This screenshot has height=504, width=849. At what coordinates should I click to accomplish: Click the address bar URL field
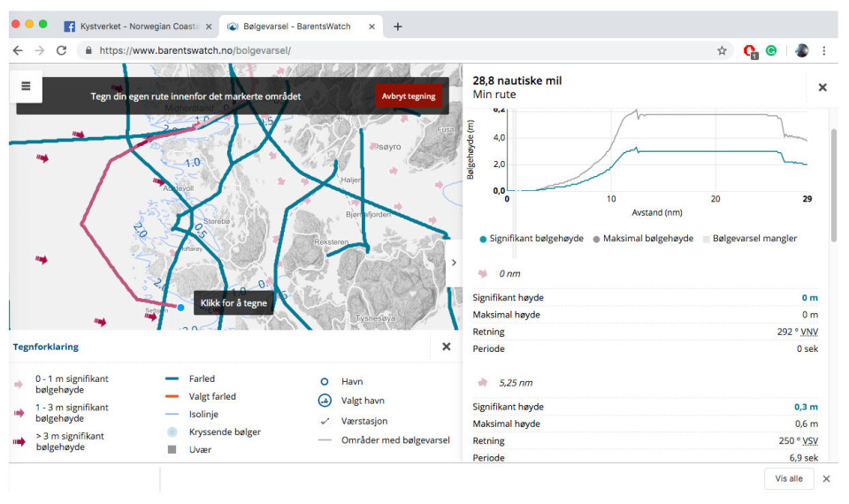[401, 50]
